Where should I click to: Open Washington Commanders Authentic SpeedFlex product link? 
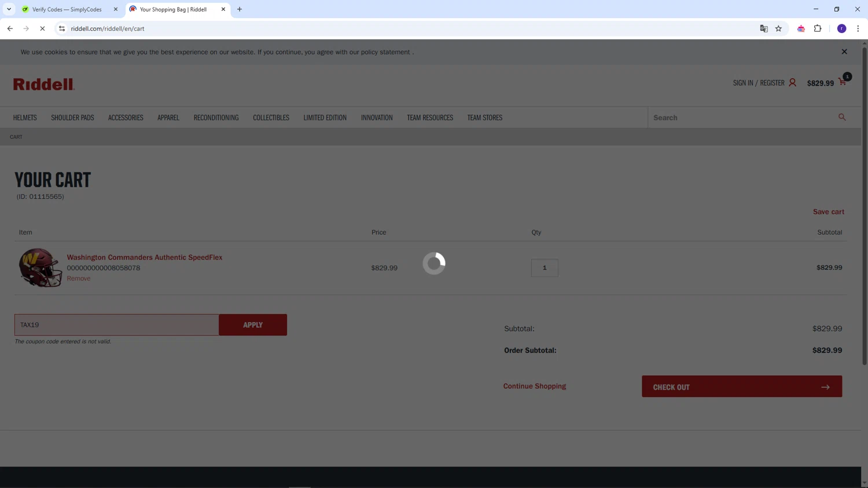point(145,257)
